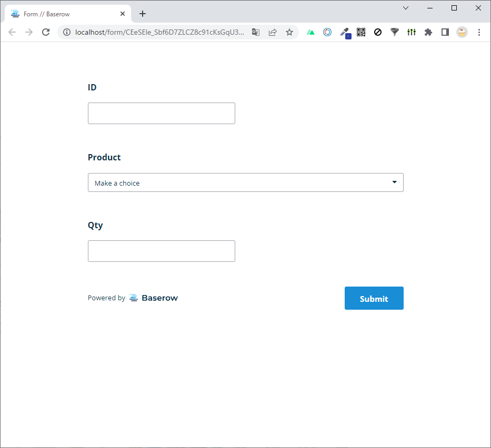
Task: Open the Extensions puzzle menu
Action: tap(428, 32)
